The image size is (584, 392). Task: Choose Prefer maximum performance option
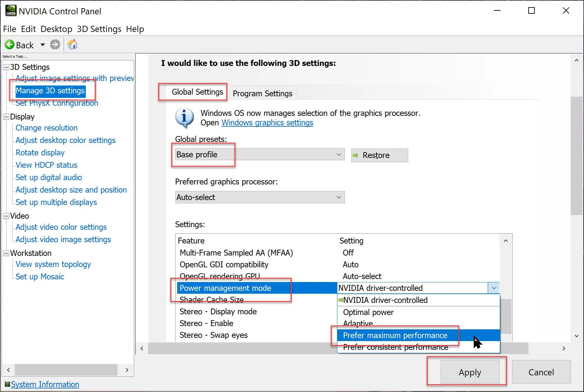tap(419, 336)
